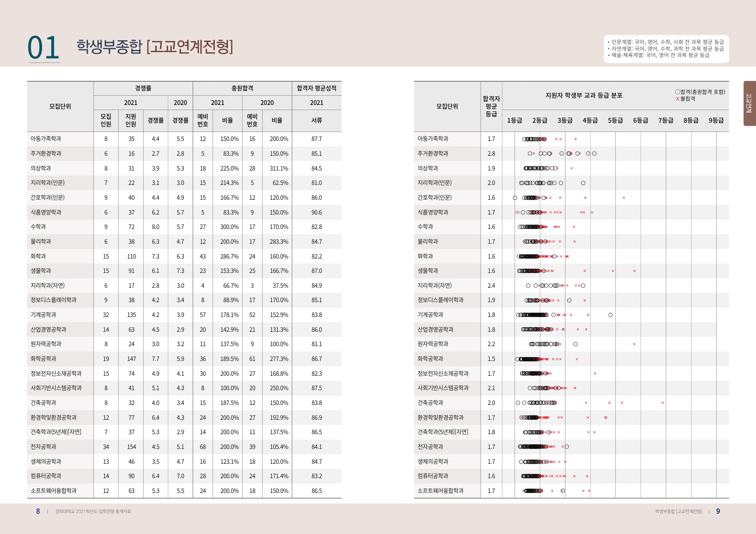Click page number 8 in footer
Image resolution: width=756 pixels, height=534 pixels.
38,511
